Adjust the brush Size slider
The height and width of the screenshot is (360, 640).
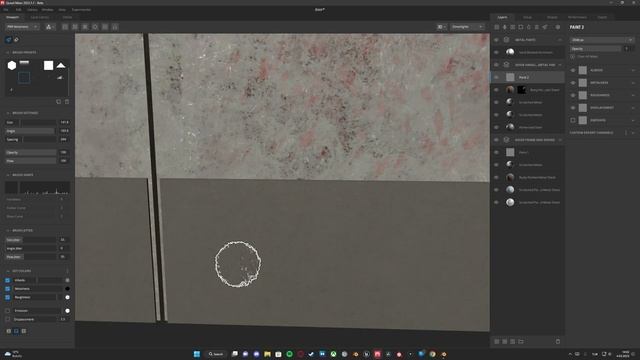[31, 122]
